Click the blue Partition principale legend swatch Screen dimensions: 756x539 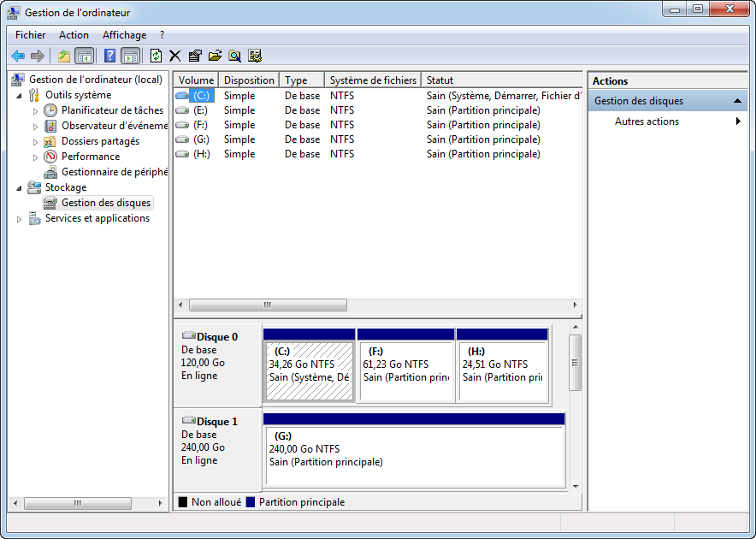coord(251,502)
